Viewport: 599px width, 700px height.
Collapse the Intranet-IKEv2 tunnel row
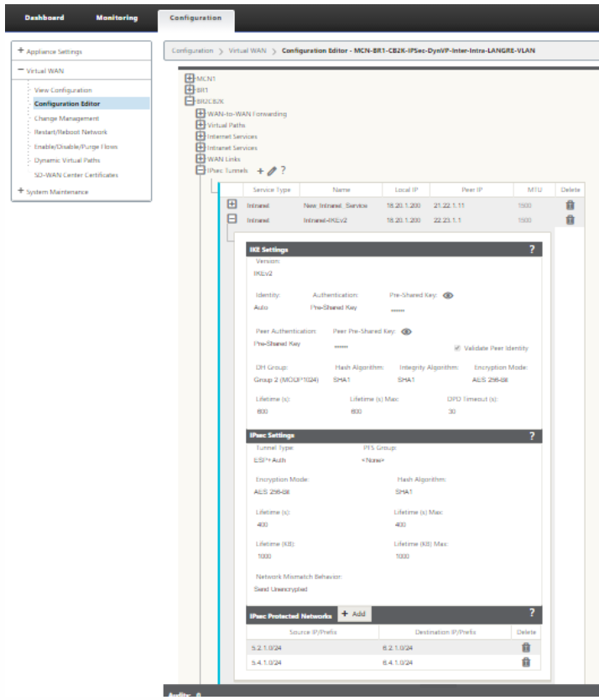pyautogui.click(x=232, y=219)
